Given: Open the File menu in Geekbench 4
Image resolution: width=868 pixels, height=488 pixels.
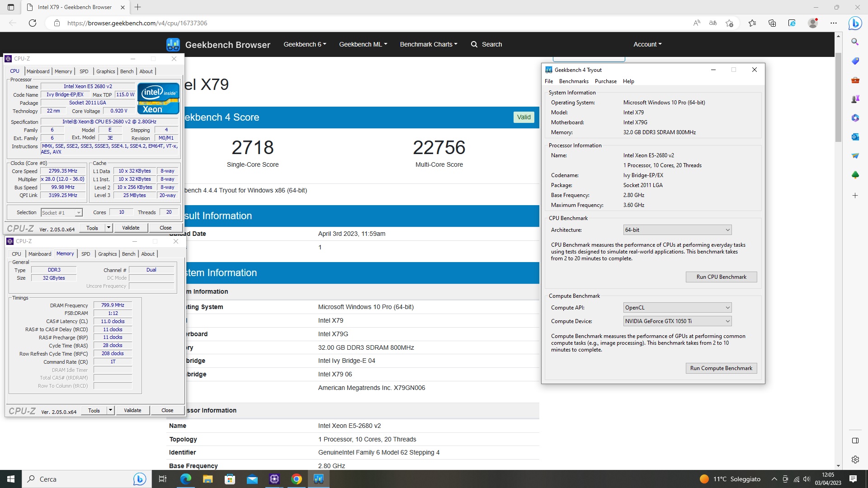Looking at the screenshot, I should (549, 81).
